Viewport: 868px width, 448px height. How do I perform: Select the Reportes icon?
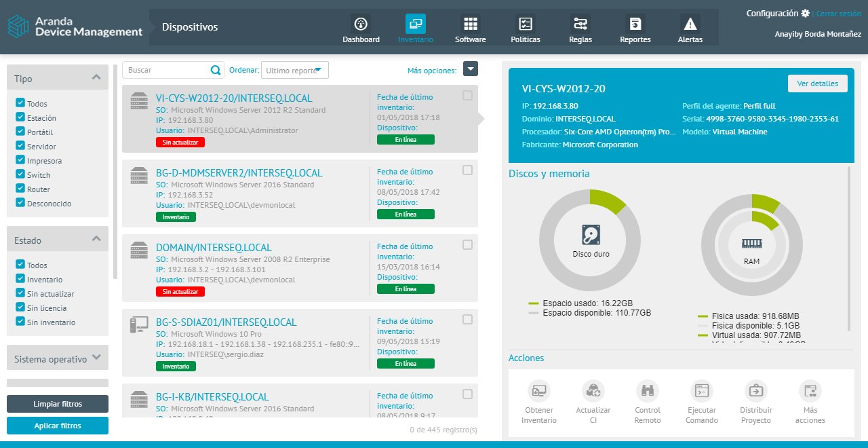[x=635, y=28]
